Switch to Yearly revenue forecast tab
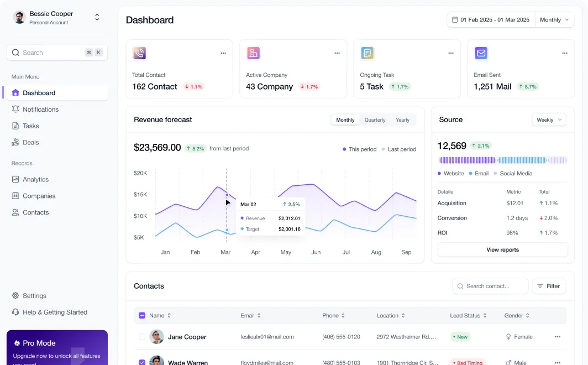 [402, 119]
